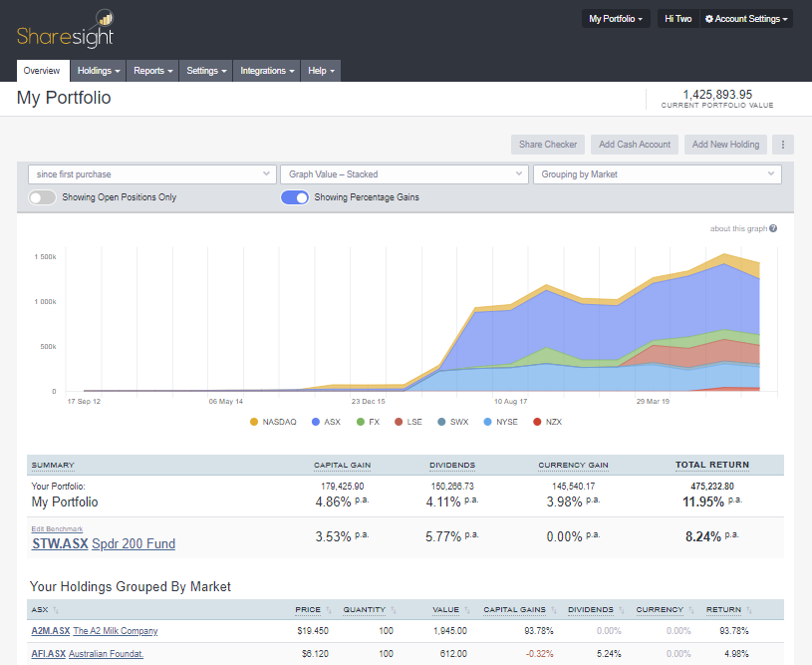Screen dimensions: 812x665
Task: Toggle NASDAQ series in chart legend
Action: point(272,422)
